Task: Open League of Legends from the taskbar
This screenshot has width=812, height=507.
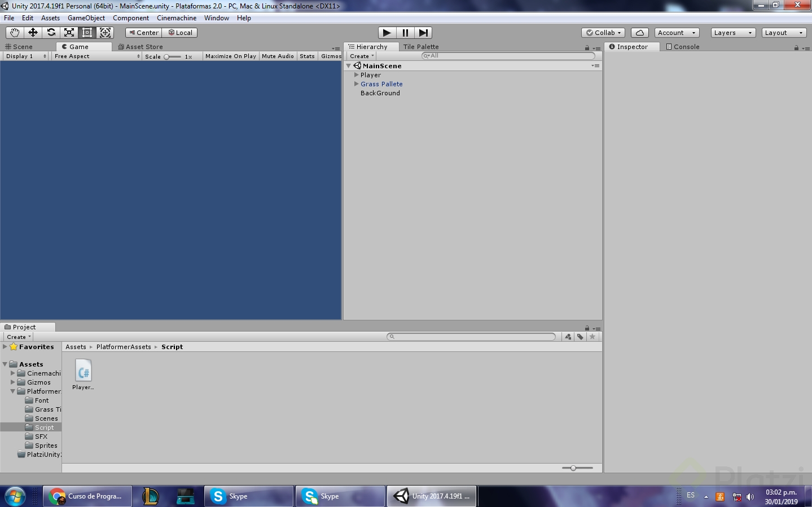Action: pos(151,496)
